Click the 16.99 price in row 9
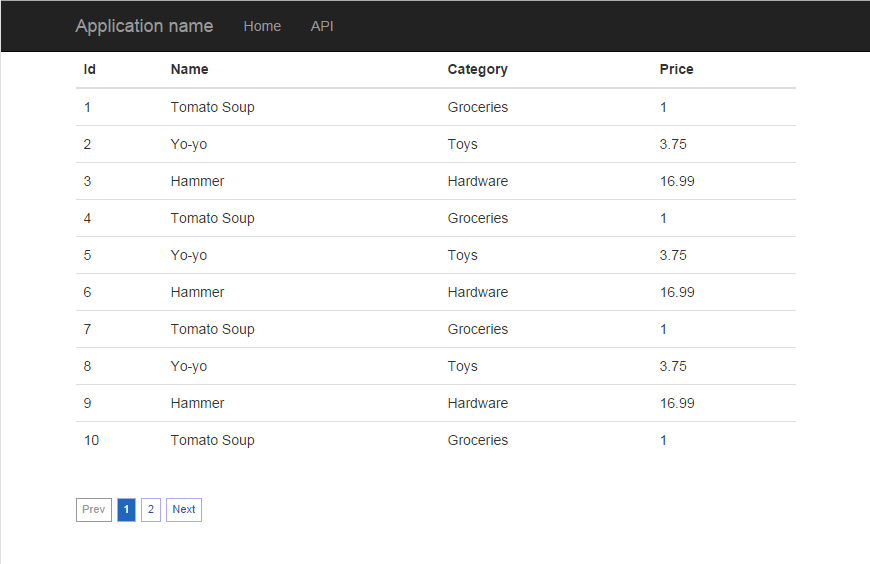 (x=677, y=403)
